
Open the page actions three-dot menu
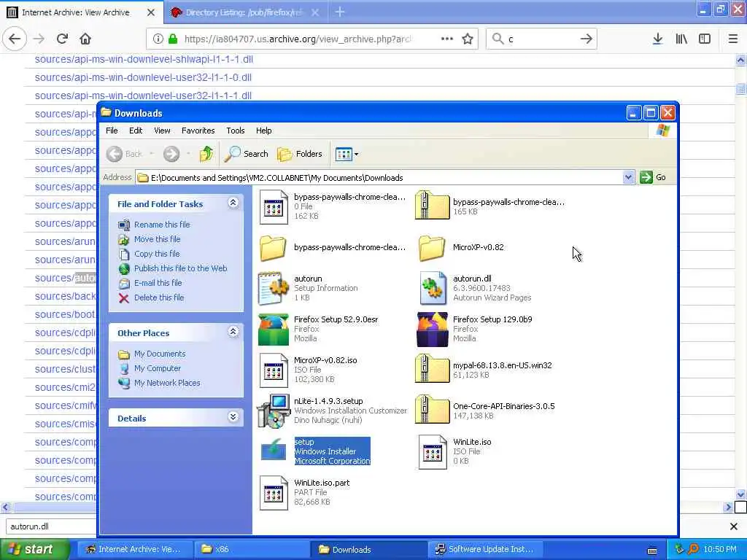coord(447,39)
